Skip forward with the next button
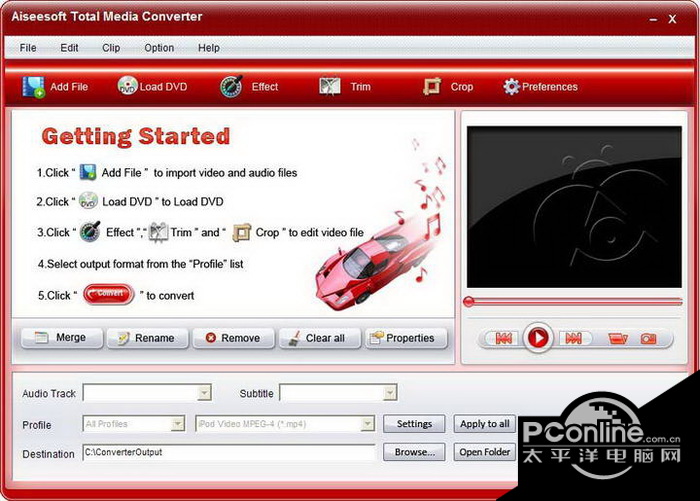The height and width of the screenshot is (501, 700). [572, 339]
